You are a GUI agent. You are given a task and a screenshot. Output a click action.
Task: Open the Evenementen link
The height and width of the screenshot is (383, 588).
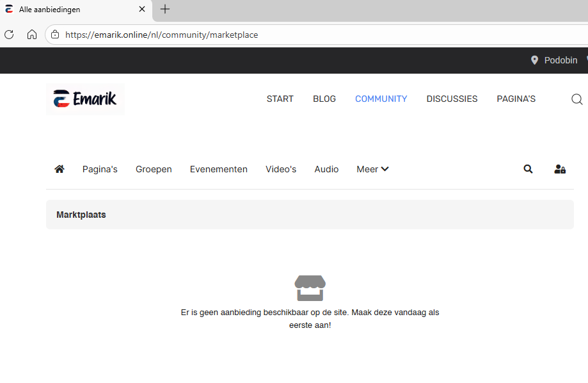[218, 168]
